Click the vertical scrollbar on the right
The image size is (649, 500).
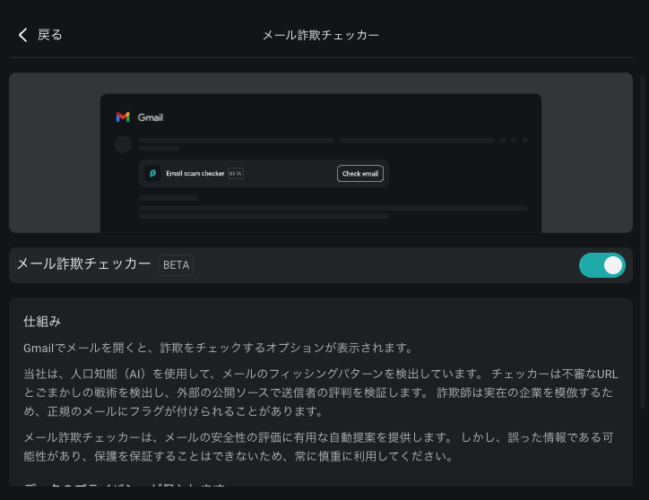click(x=642, y=241)
